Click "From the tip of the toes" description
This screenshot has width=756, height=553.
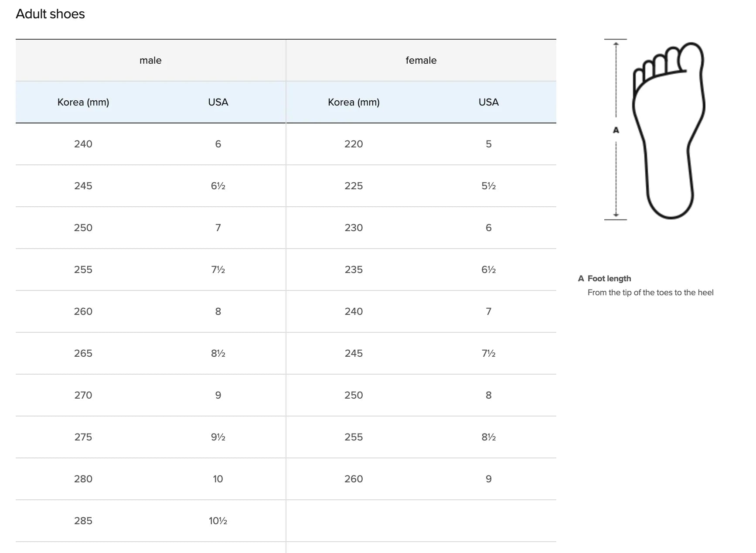(x=650, y=292)
